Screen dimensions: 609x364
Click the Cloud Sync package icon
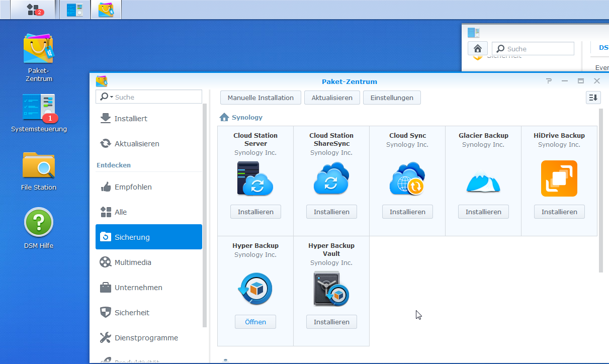click(x=407, y=178)
